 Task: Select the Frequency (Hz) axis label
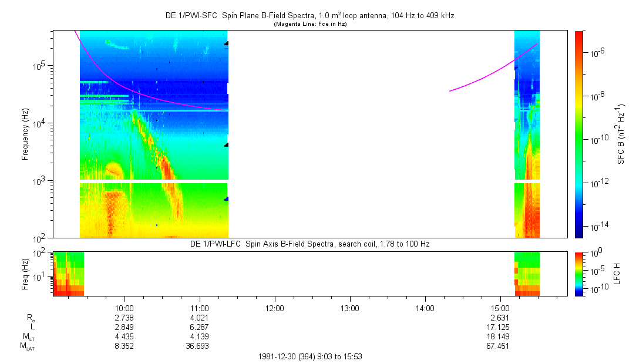point(25,134)
